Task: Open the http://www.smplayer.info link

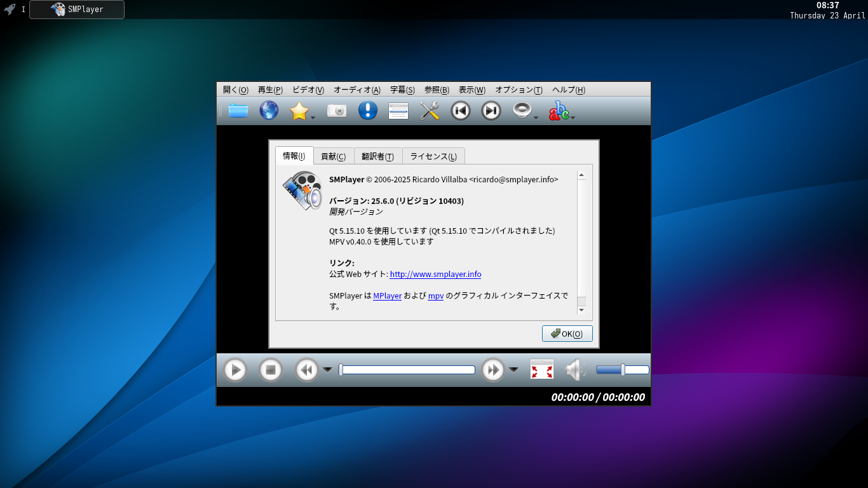Action: (x=435, y=274)
